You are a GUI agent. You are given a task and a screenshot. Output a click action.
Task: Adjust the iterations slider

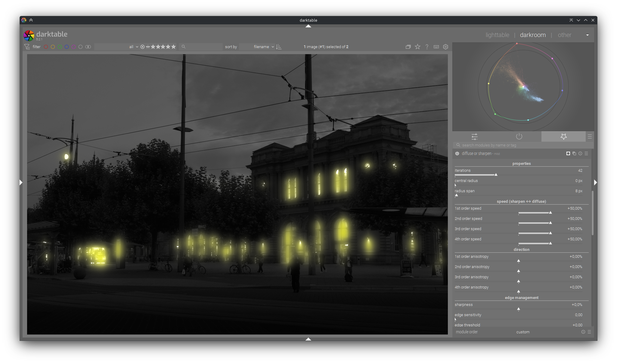[x=519, y=174]
